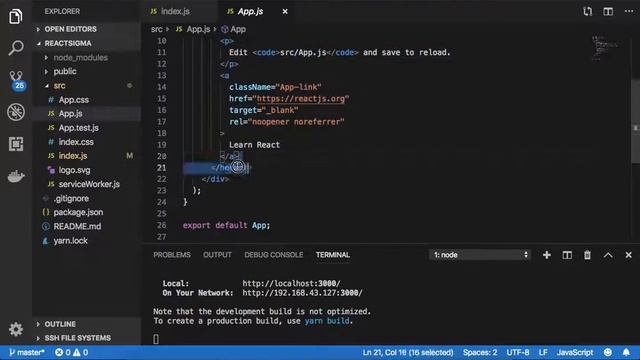Open the Manage gear icon
Image resolution: width=640 pixels, height=360 pixels.
pos(16,329)
